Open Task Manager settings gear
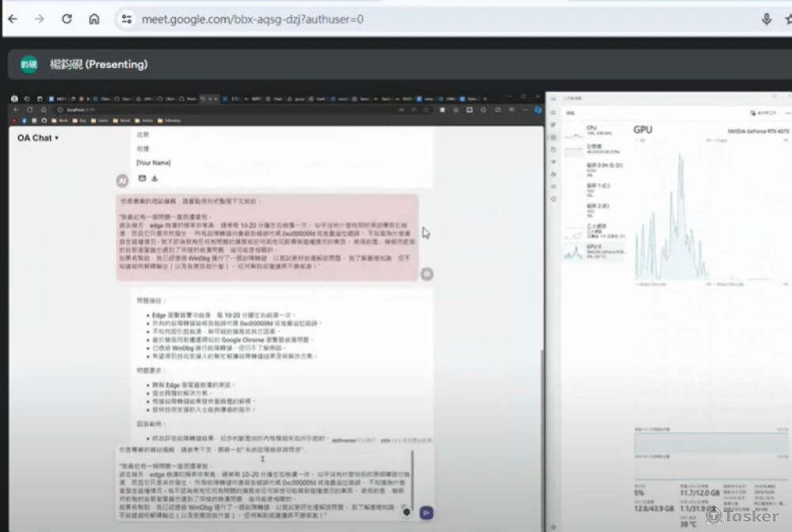The height and width of the screenshot is (532, 792). point(554,198)
